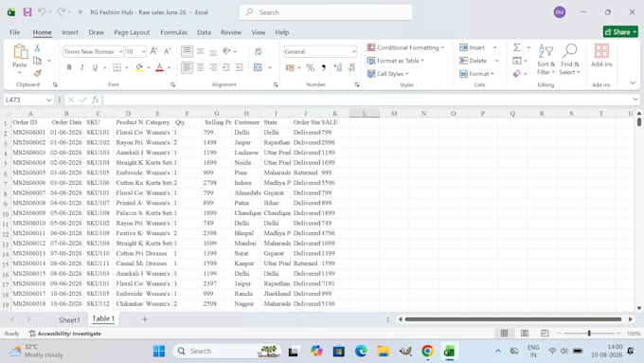Toggle Top Align
Viewport: 644px width, 363px height.
point(187,51)
